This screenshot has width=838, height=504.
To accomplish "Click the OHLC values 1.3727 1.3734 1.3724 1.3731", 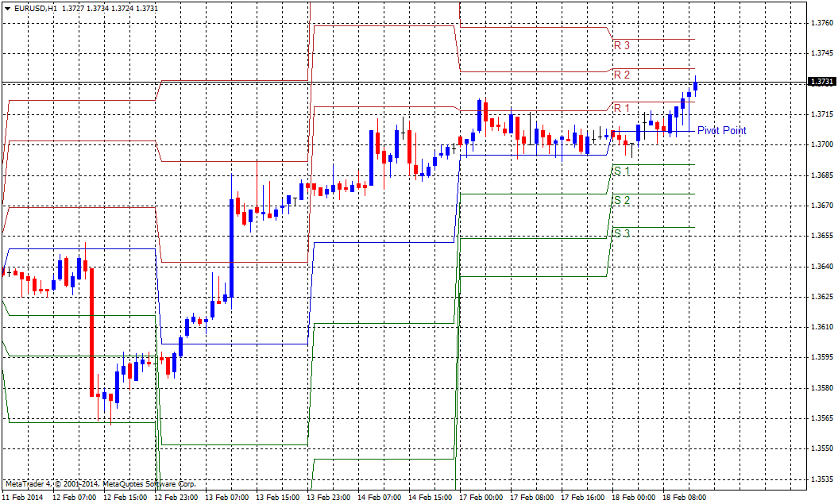I will [x=110, y=9].
